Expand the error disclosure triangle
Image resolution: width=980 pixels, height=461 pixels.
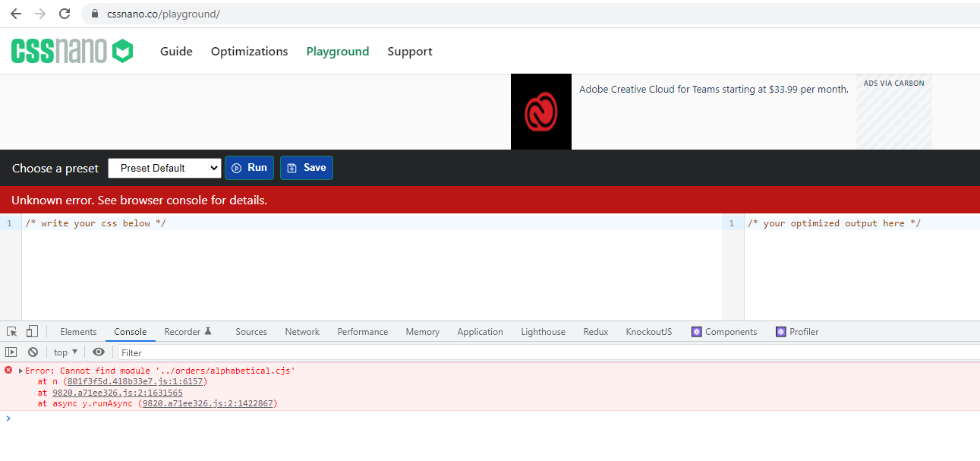pos(20,371)
